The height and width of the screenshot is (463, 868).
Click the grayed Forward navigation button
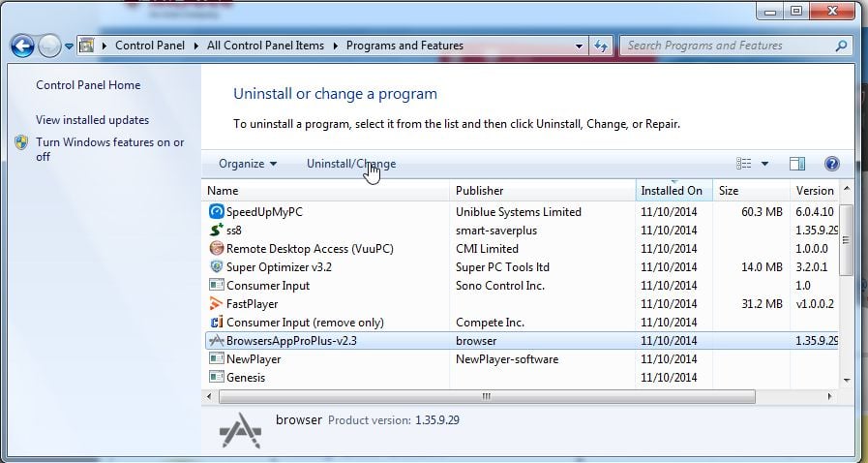(49, 46)
